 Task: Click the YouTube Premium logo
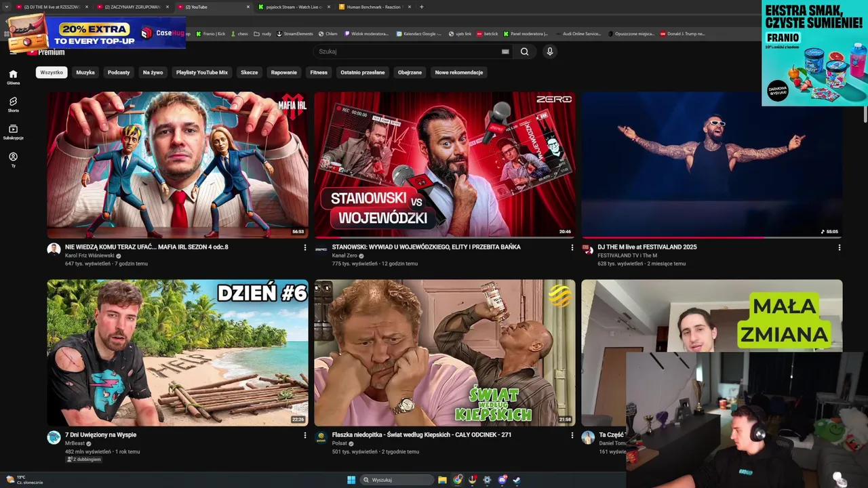[46, 52]
